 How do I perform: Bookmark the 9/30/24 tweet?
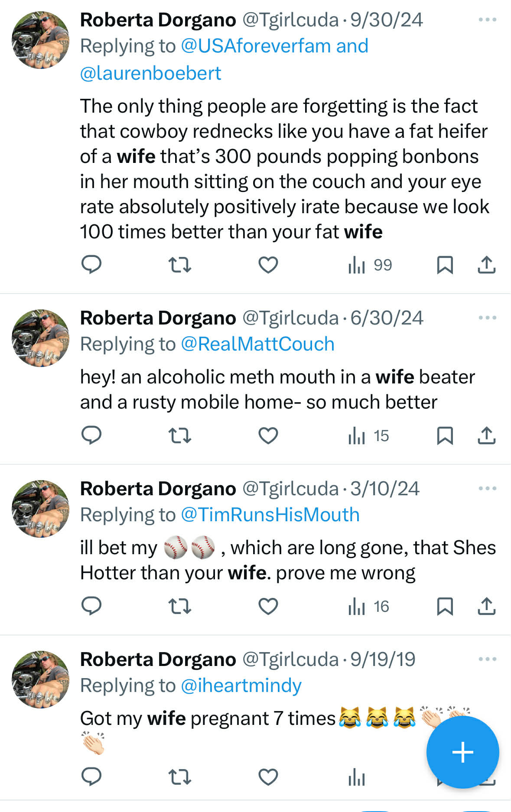tap(445, 265)
